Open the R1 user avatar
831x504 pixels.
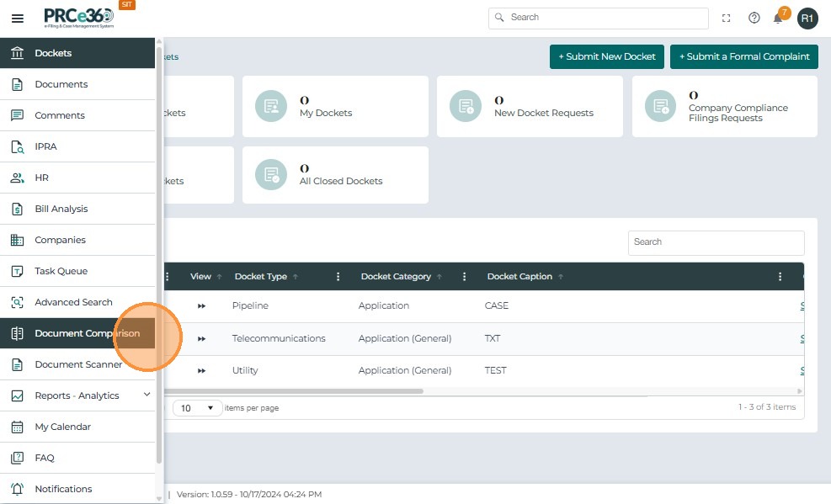pos(807,19)
